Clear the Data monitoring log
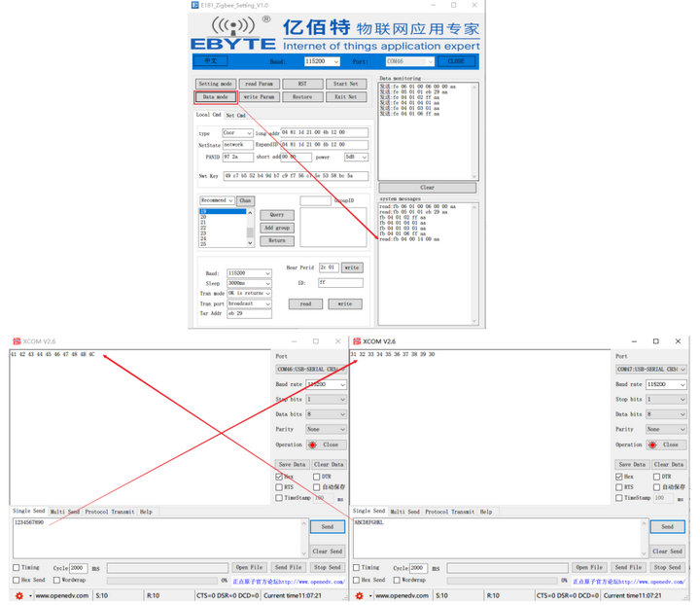The width and height of the screenshot is (700, 605). [427, 188]
